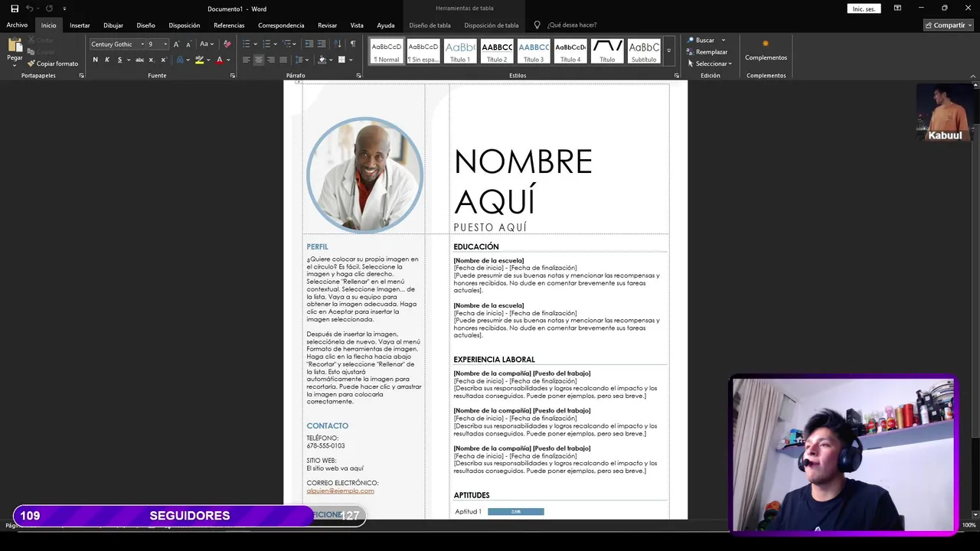
Task: Switch to the Referencias tab
Action: (229, 25)
